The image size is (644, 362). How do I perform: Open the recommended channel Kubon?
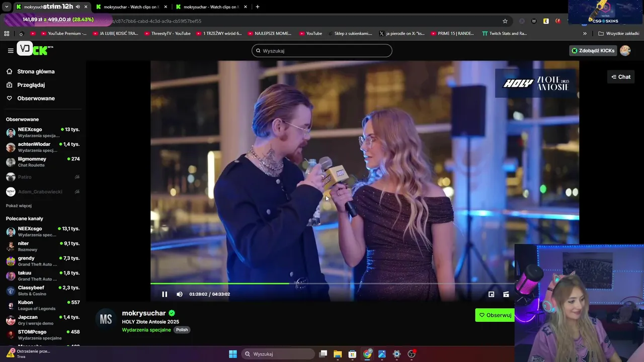coord(43,305)
